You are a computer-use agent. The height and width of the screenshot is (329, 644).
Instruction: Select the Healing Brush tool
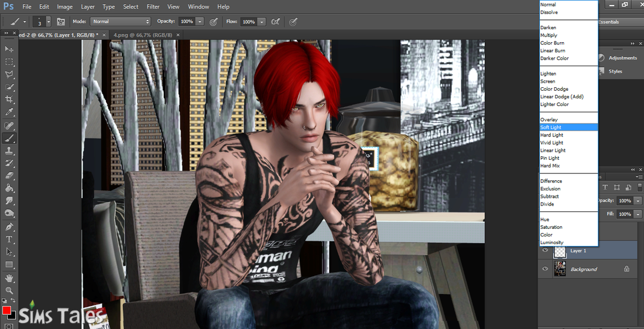(x=9, y=125)
